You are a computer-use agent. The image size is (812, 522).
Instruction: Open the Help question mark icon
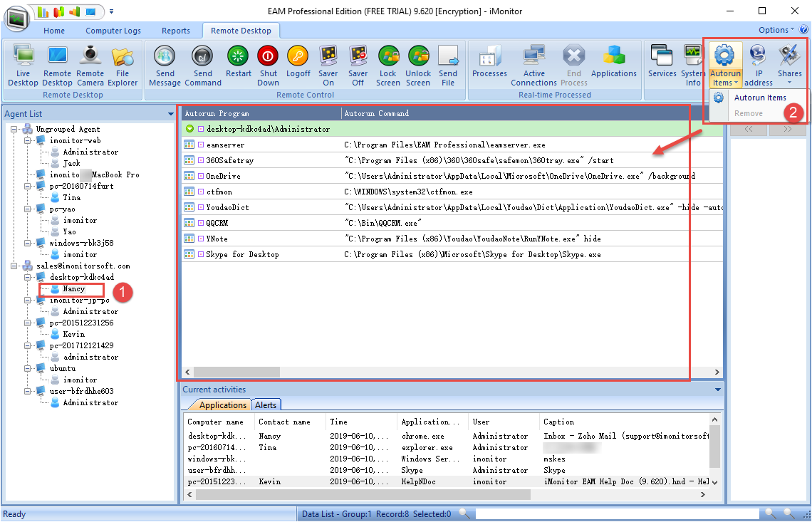click(803, 30)
